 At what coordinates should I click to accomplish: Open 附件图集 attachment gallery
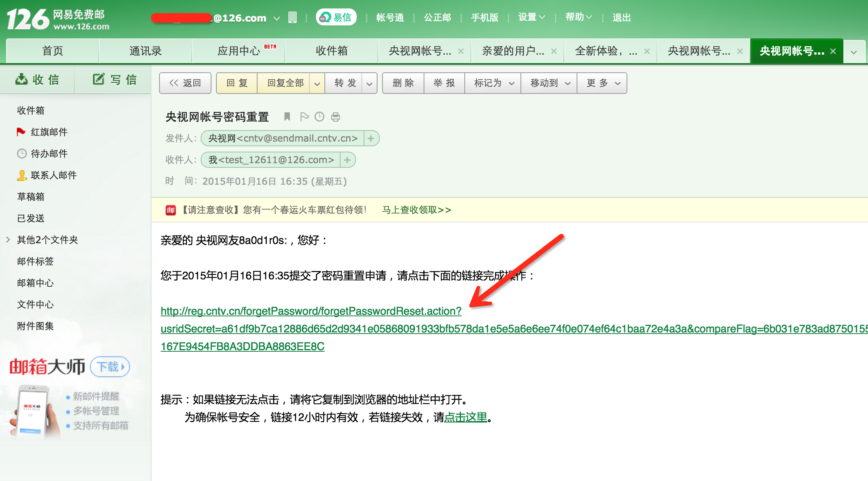[x=35, y=326]
